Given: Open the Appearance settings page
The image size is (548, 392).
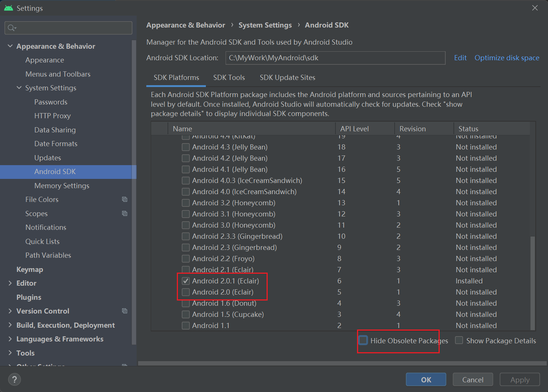Looking at the screenshot, I should click(45, 60).
